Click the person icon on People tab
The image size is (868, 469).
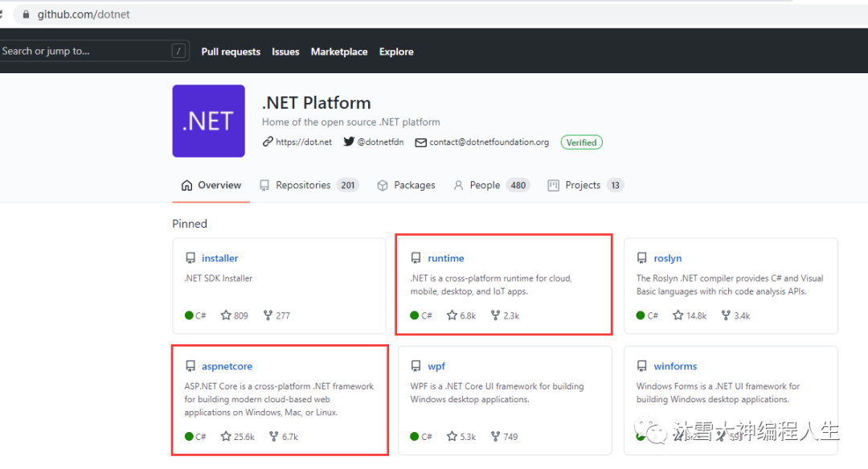[x=458, y=185]
